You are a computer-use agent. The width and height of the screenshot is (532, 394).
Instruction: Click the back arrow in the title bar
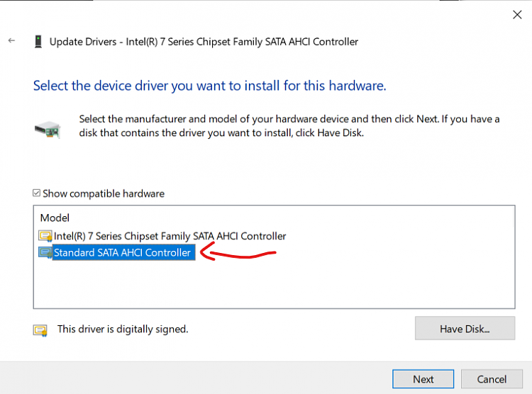click(11, 41)
